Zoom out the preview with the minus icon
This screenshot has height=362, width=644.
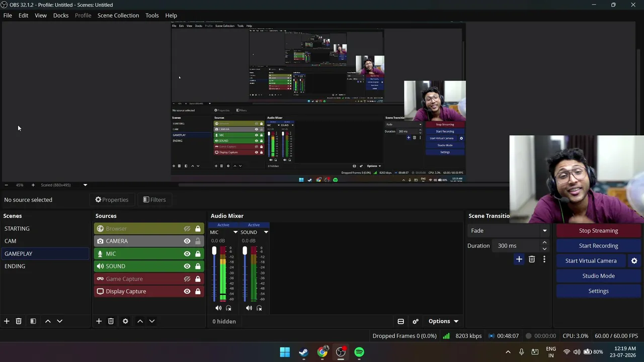[x=6, y=185]
